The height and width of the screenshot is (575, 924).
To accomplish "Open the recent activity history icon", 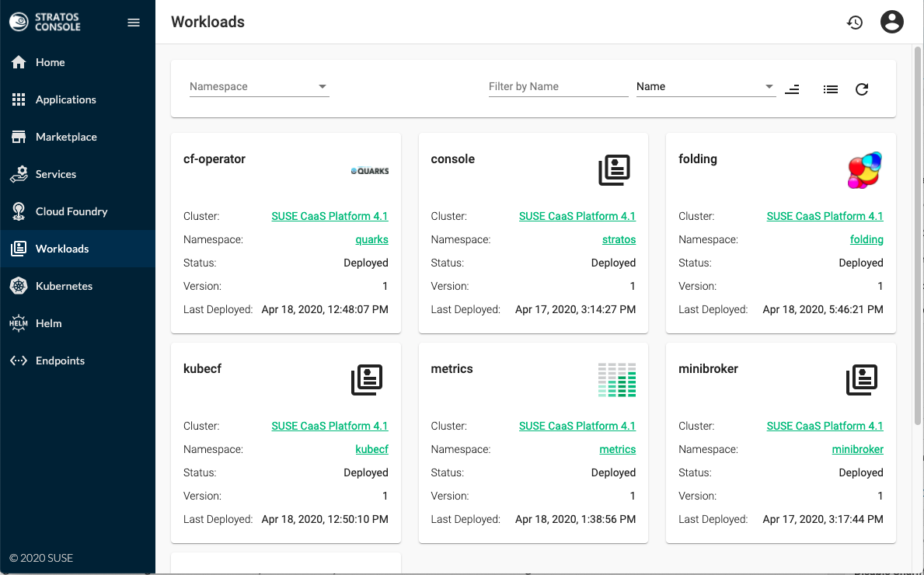I will tap(855, 23).
